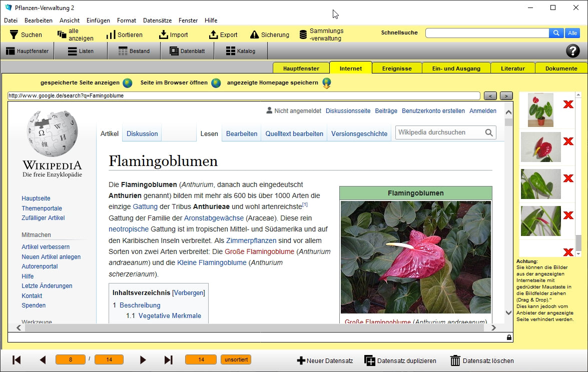
Task: Jump to the first record
Action: (17, 360)
